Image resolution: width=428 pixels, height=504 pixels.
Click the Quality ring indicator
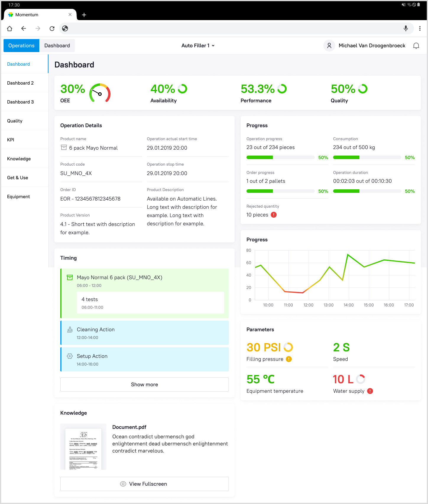pos(363,89)
